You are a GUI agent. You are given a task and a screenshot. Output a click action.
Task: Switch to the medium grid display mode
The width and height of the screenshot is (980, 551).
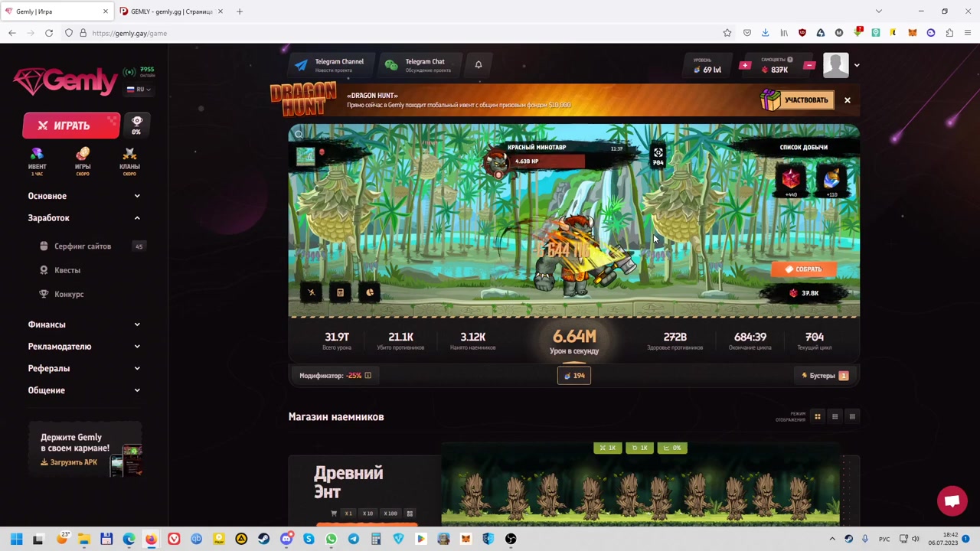click(835, 416)
